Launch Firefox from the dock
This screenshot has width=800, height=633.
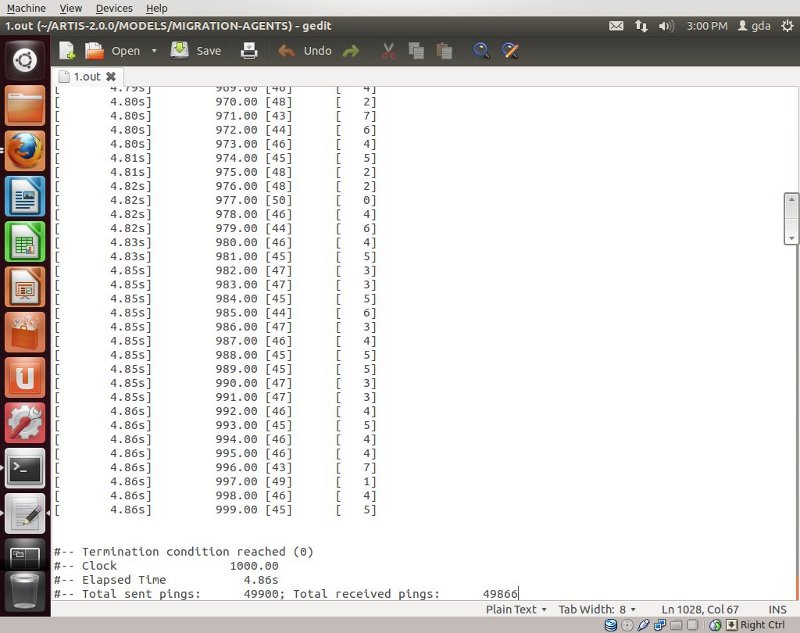pos(25,151)
